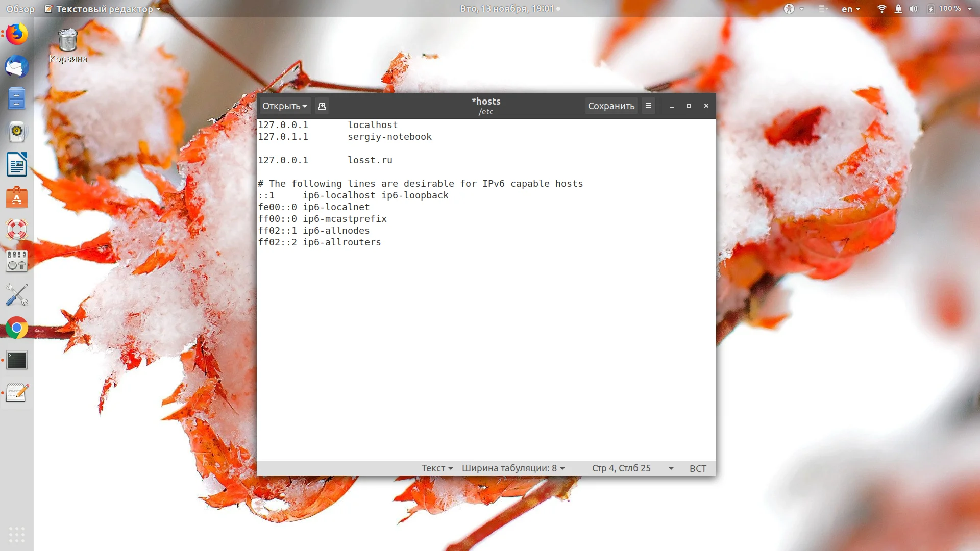The image size is (980, 551).
Task: Open the clock and calendar panel
Action: tap(507, 9)
